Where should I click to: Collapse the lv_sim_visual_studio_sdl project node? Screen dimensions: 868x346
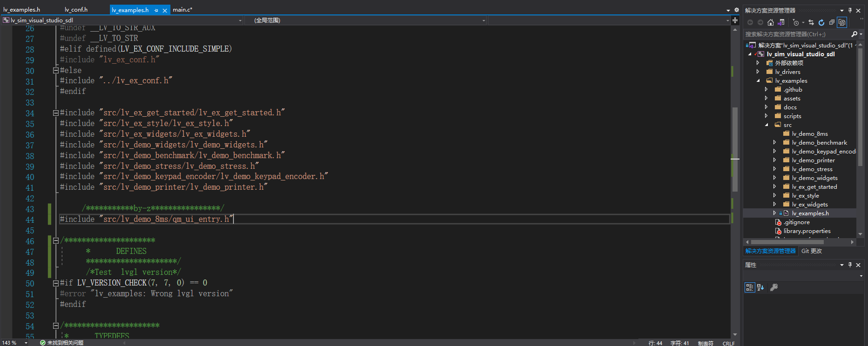(x=750, y=54)
